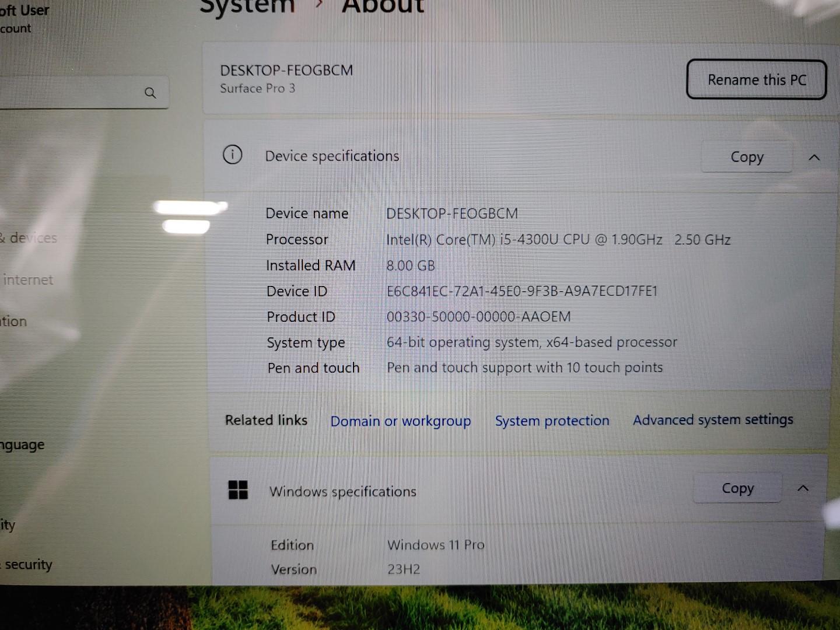Click the Related links label

(x=266, y=420)
